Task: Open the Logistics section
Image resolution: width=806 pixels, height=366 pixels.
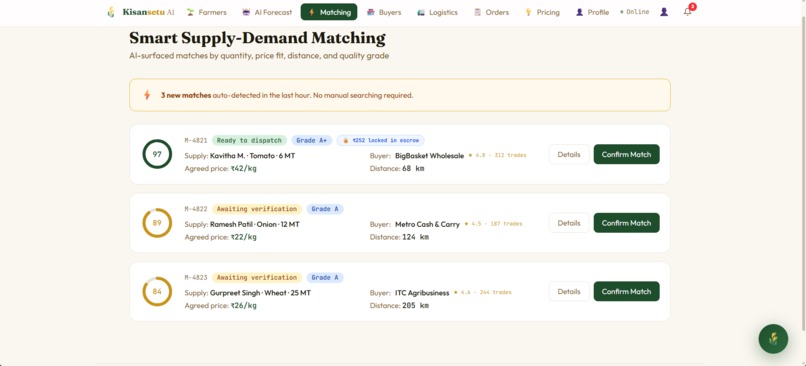Action: (437, 12)
